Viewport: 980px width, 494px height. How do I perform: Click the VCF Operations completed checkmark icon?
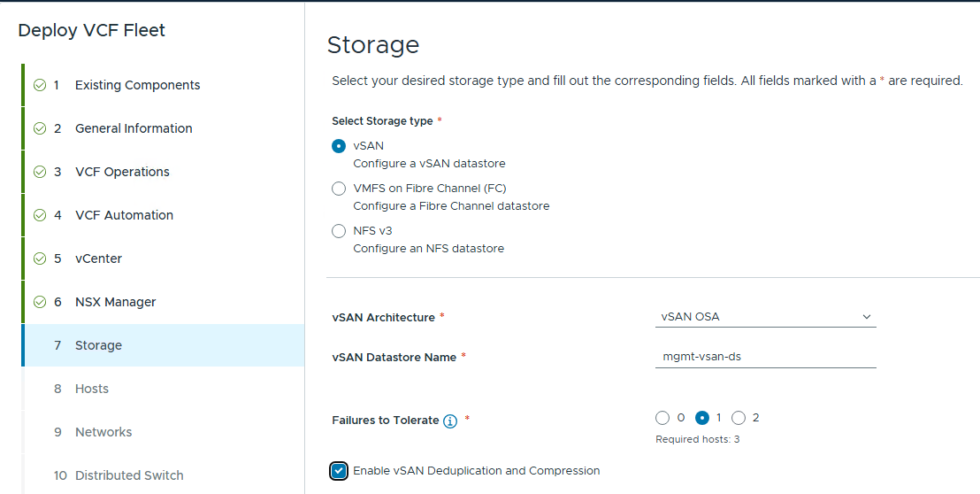tap(40, 173)
